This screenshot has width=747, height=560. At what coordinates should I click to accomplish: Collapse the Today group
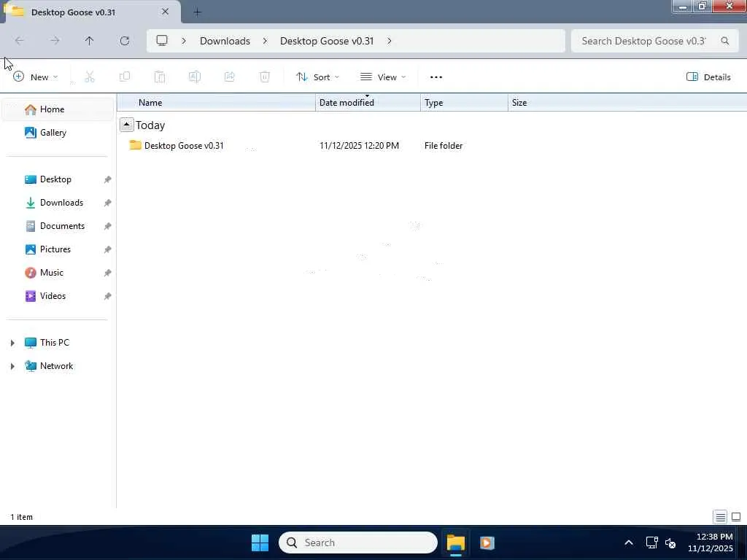coord(126,125)
